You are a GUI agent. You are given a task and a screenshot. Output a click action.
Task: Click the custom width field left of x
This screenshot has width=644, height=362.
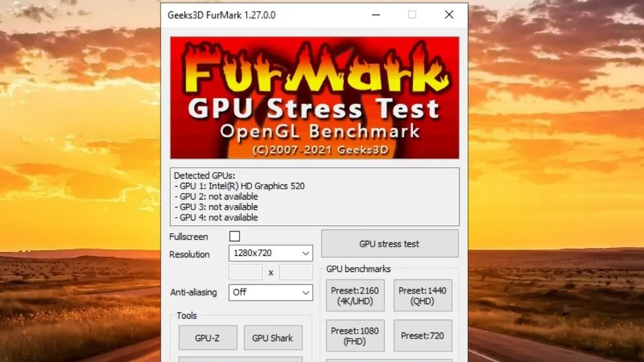[x=245, y=272]
